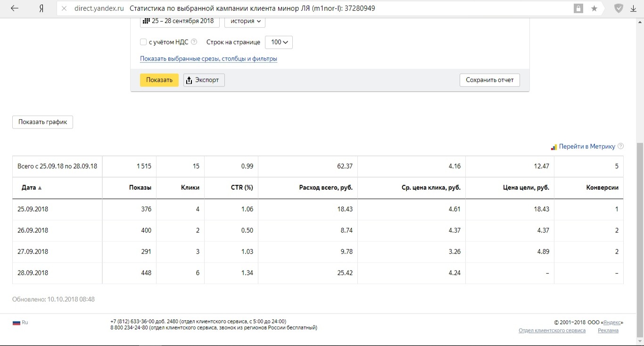This screenshot has height=346, width=644.
Task: Click the Экспорт button
Action: pos(204,80)
